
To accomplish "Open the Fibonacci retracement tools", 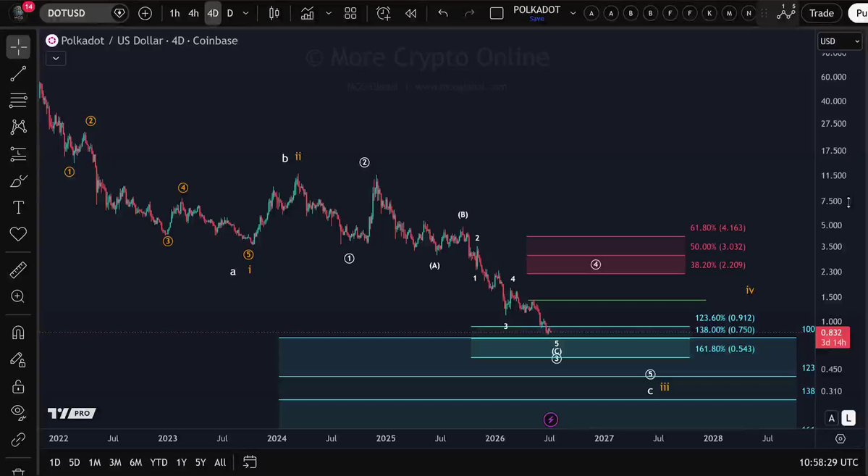I will tap(18, 100).
